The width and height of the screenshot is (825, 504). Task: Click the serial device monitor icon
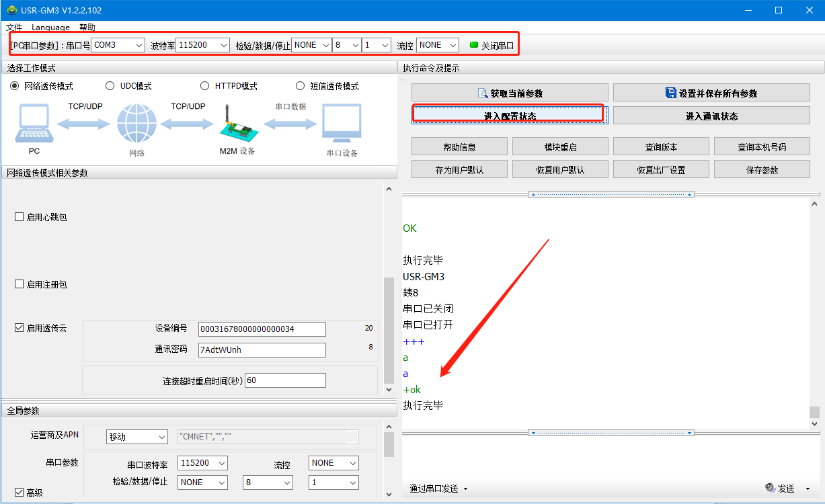click(x=342, y=124)
